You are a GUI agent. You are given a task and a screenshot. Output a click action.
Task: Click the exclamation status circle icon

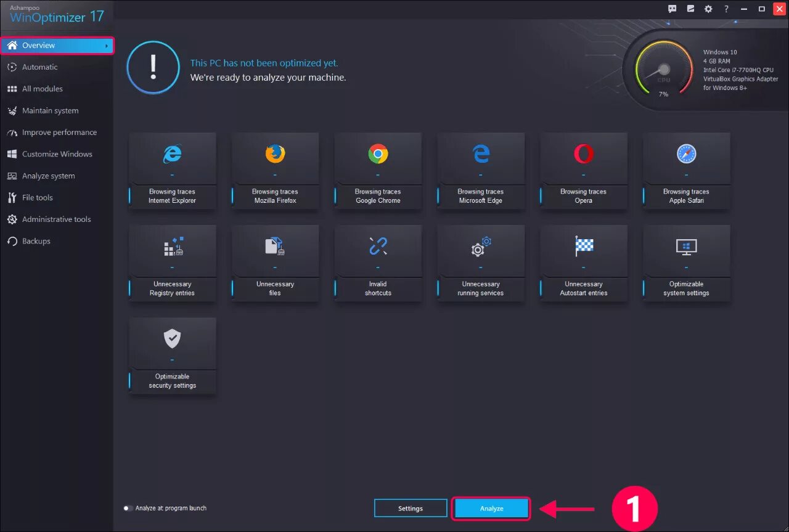[x=153, y=68]
